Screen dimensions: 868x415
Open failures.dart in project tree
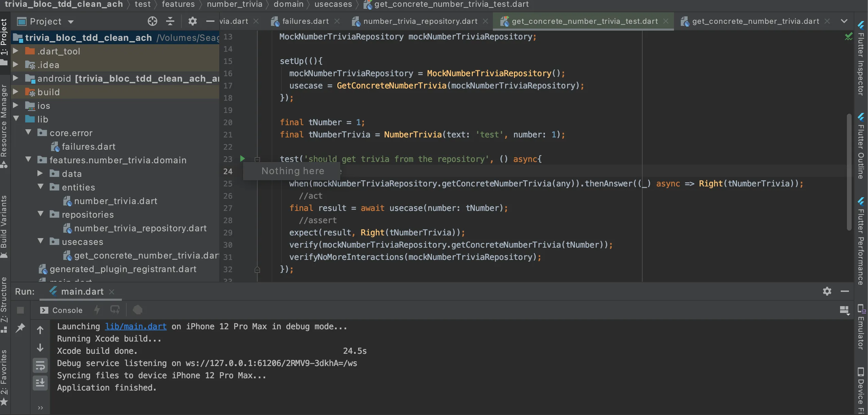pyautogui.click(x=88, y=147)
